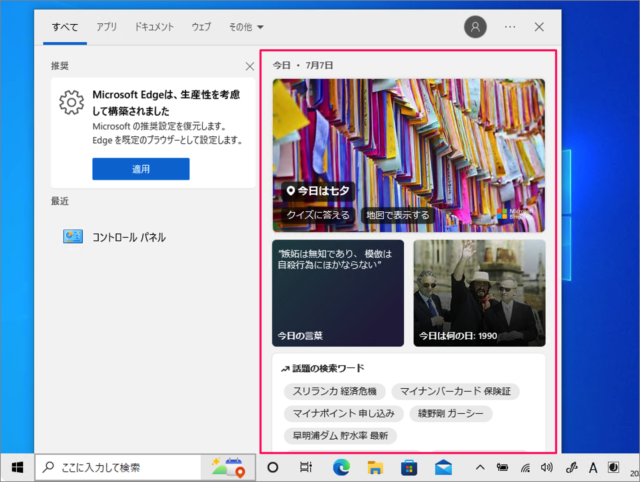Click the 適用 button
The width and height of the screenshot is (640, 482).
(141, 169)
